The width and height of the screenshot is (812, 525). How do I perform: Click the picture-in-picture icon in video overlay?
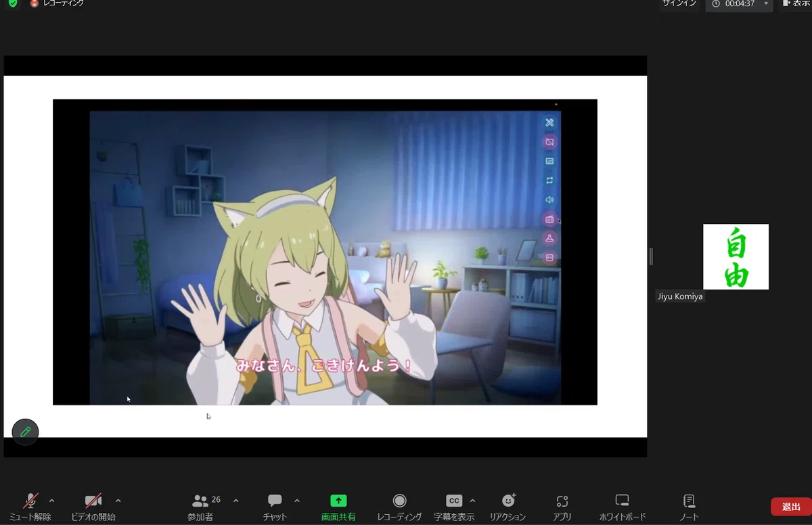(x=549, y=161)
